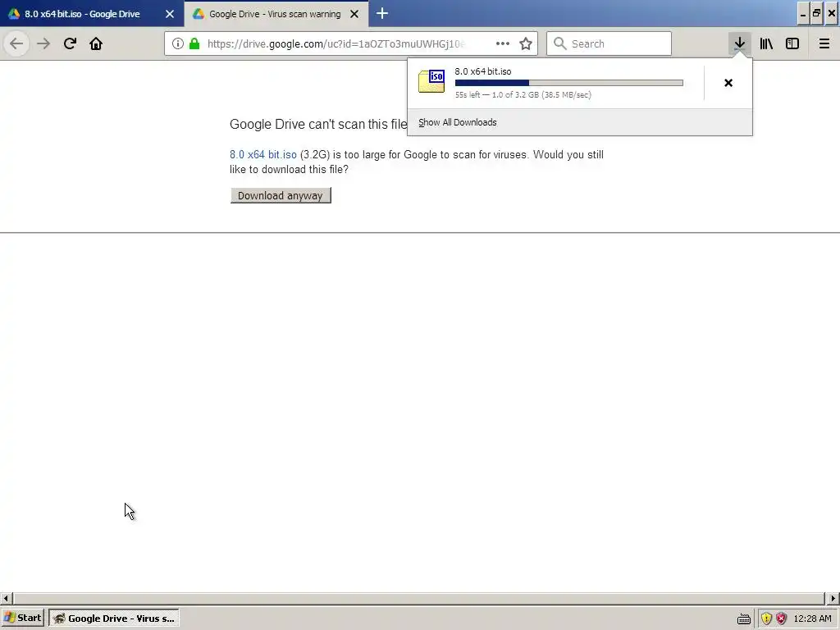The height and width of the screenshot is (630, 840).
Task: Open on-screen keyboard tray icon
Action: (x=743, y=619)
